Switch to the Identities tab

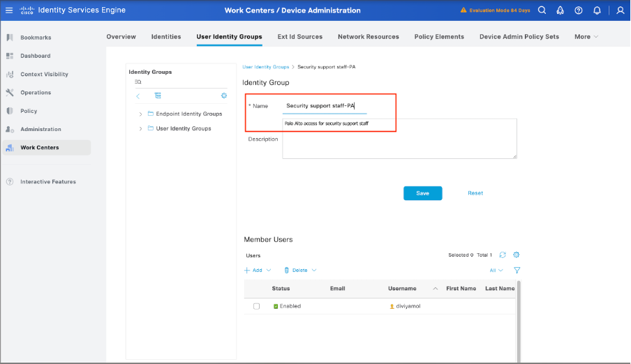click(x=166, y=36)
